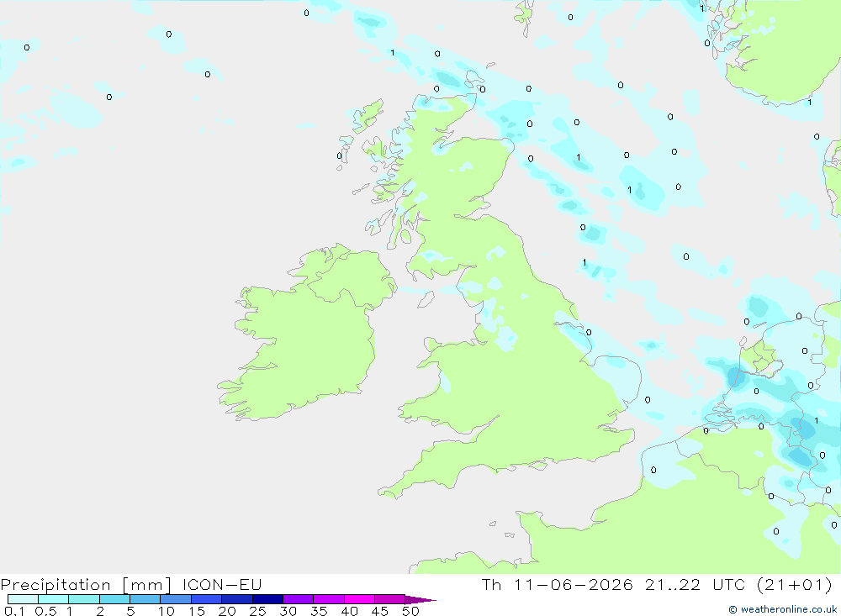Click the forecast offset '(21+01)'
The image size is (841, 616).
click(795, 585)
